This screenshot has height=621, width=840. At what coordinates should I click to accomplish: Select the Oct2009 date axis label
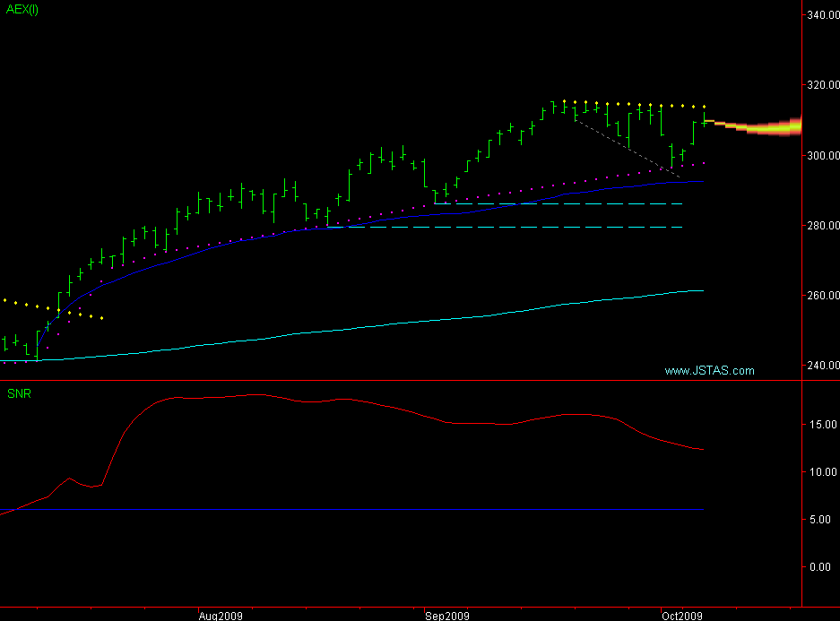tap(681, 615)
